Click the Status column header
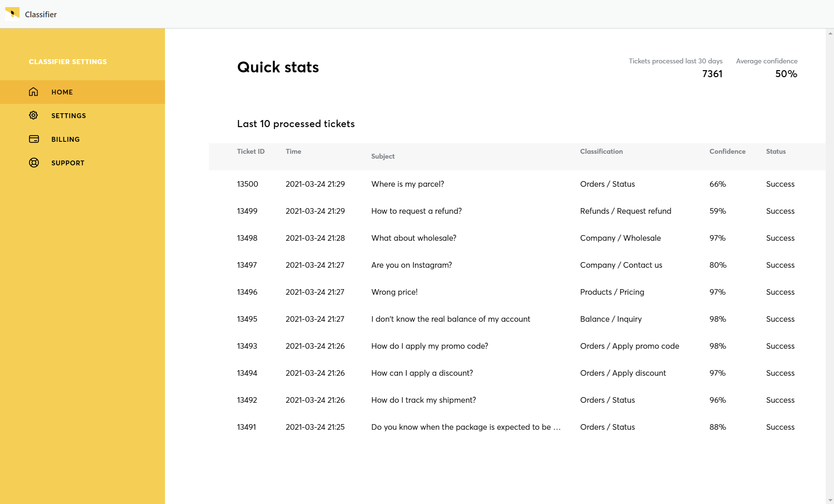 tap(776, 151)
